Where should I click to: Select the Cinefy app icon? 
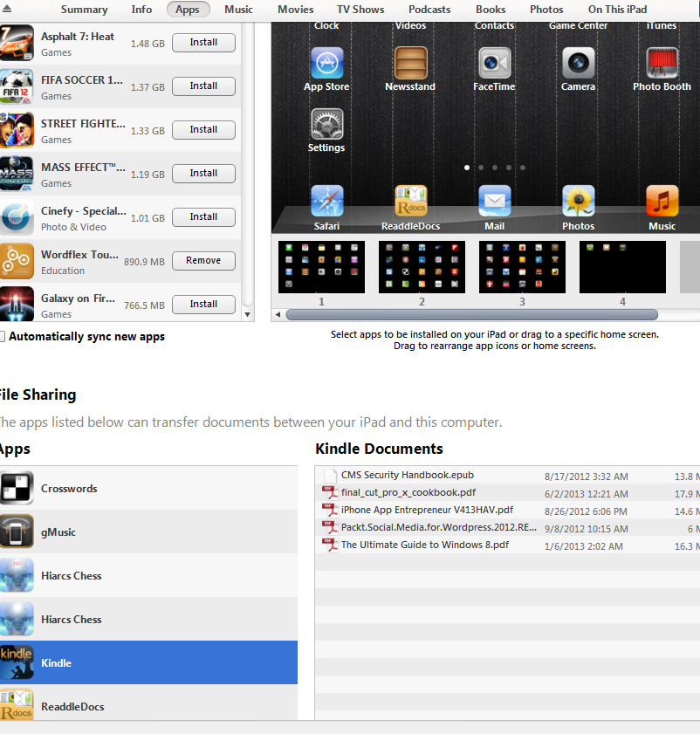[17, 217]
